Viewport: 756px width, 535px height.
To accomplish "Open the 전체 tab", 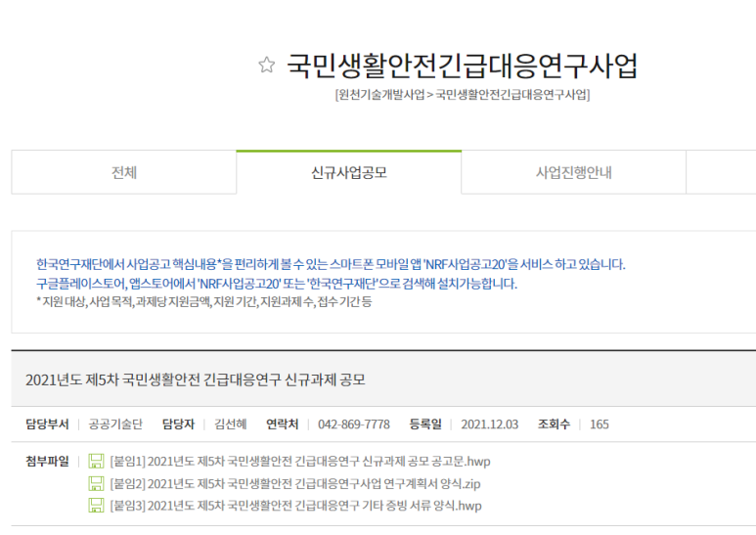I will pyautogui.click(x=124, y=172).
